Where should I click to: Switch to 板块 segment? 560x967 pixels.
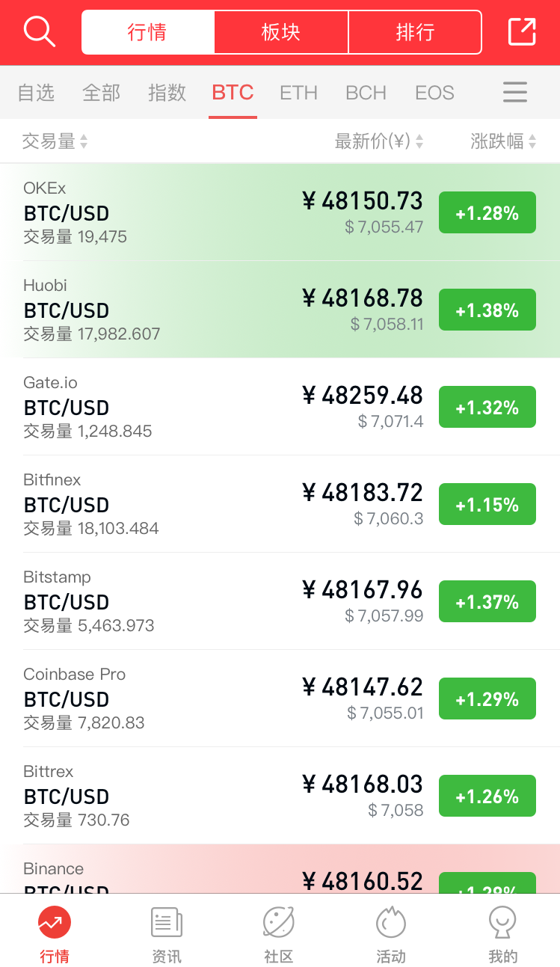[x=281, y=32]
